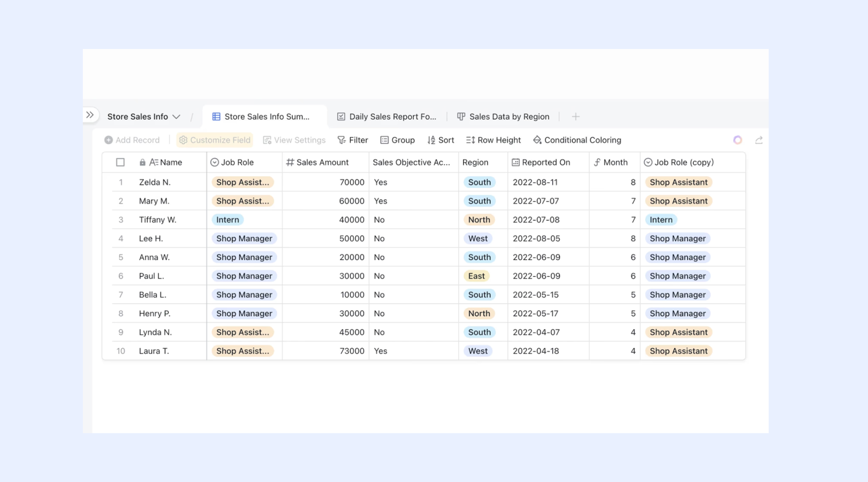Click the circular AI assistant icon
The image size is (868, 482).
pyautogui.click(x=737, y=140)
